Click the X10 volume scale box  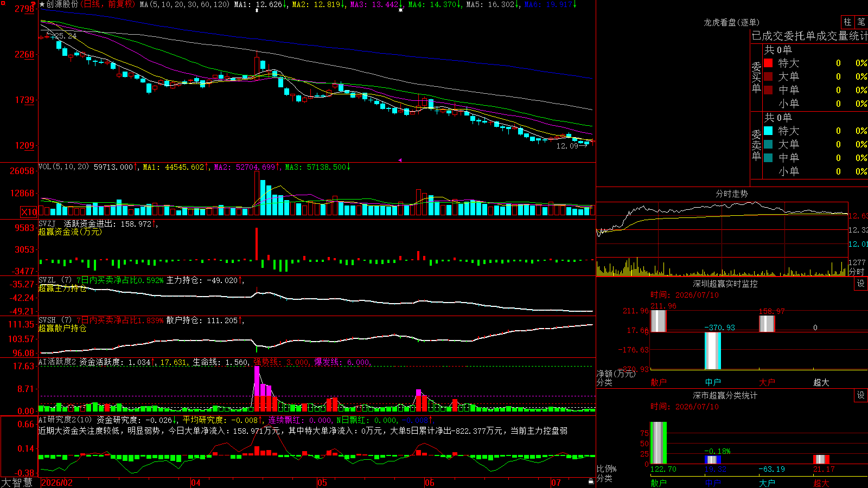click(x=29, y=212)
